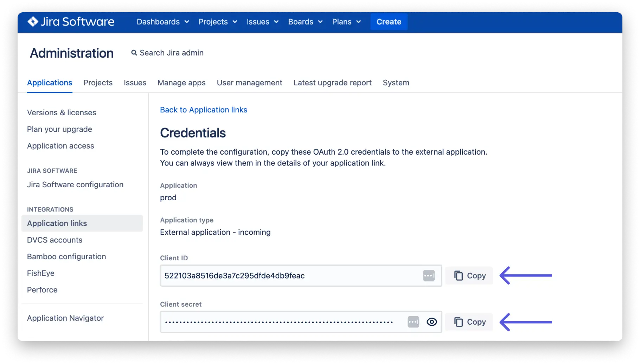Go to FishEye in the sidebar

point(41,273)
